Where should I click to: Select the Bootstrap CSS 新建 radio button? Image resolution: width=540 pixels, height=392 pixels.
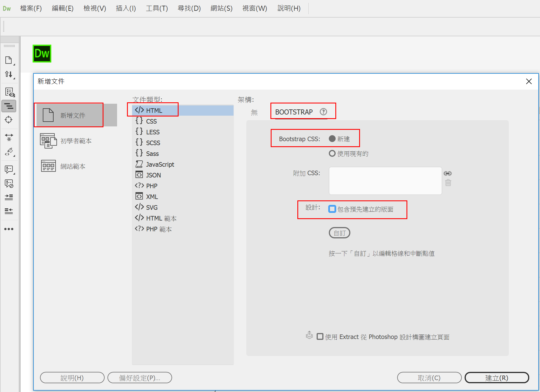point(332,139)
